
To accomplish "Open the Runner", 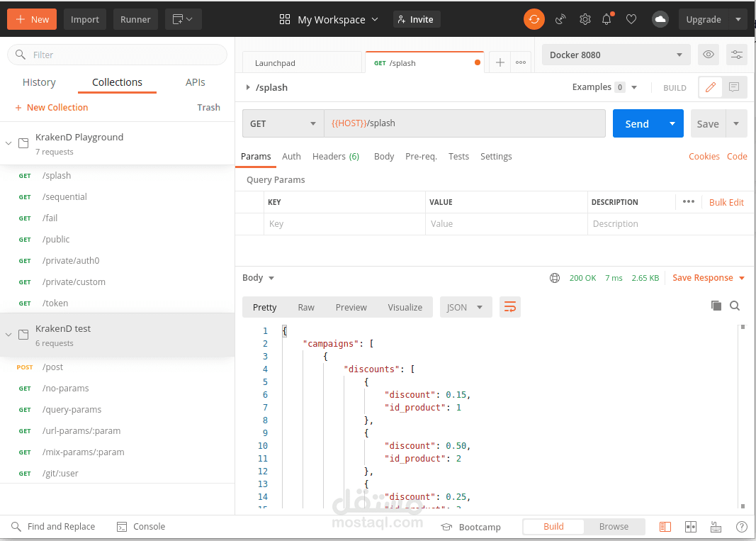I will click(135, 19).
